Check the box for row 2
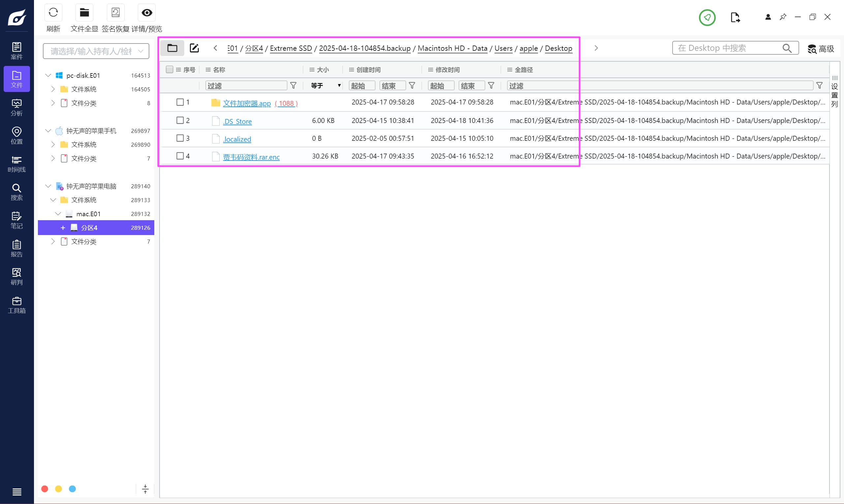This screenshot has width=844, height=504. tap(180, 120)
